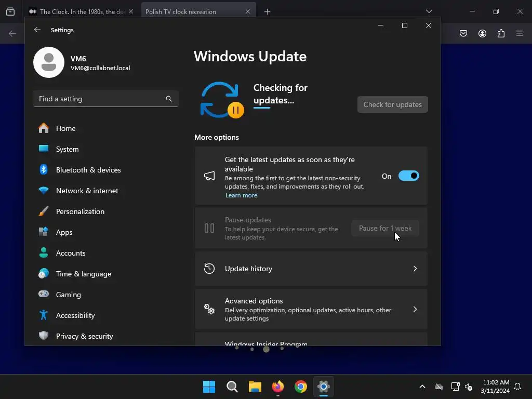Open Firefox list all tabs dropdown

(429, 11)
